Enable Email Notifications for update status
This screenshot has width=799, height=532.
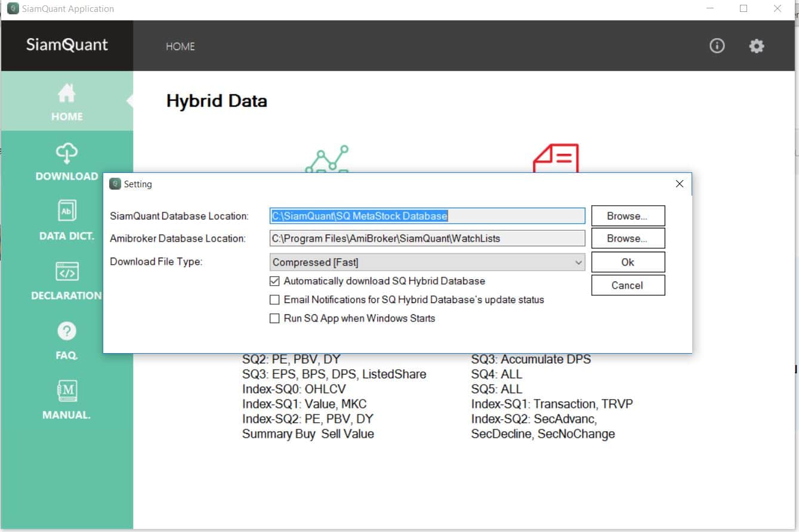pyautogui.click(x=274, y=299)
